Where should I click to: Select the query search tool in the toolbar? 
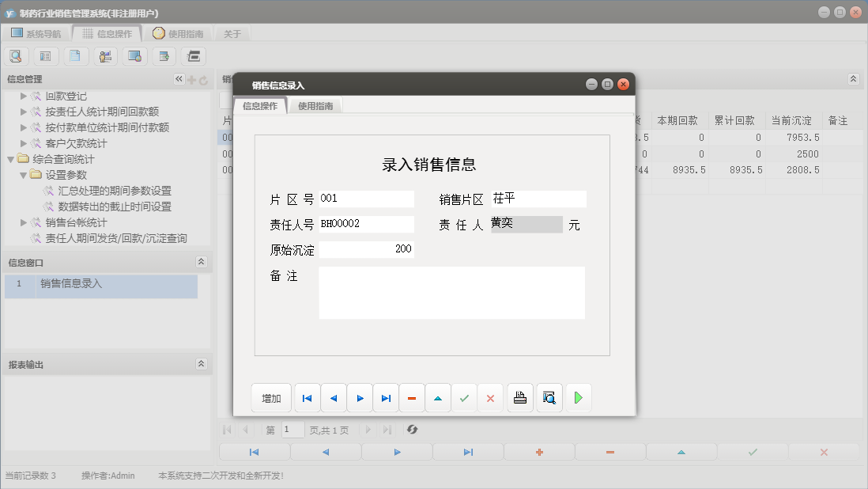coord(16,56)
